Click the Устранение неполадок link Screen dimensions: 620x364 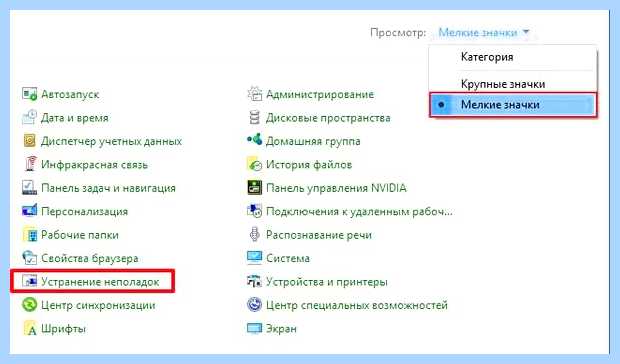(100, 282)
